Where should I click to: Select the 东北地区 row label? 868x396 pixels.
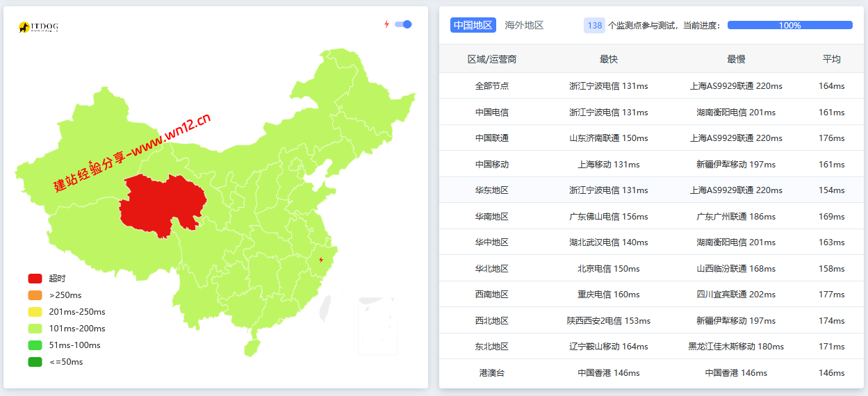point(492,347)
